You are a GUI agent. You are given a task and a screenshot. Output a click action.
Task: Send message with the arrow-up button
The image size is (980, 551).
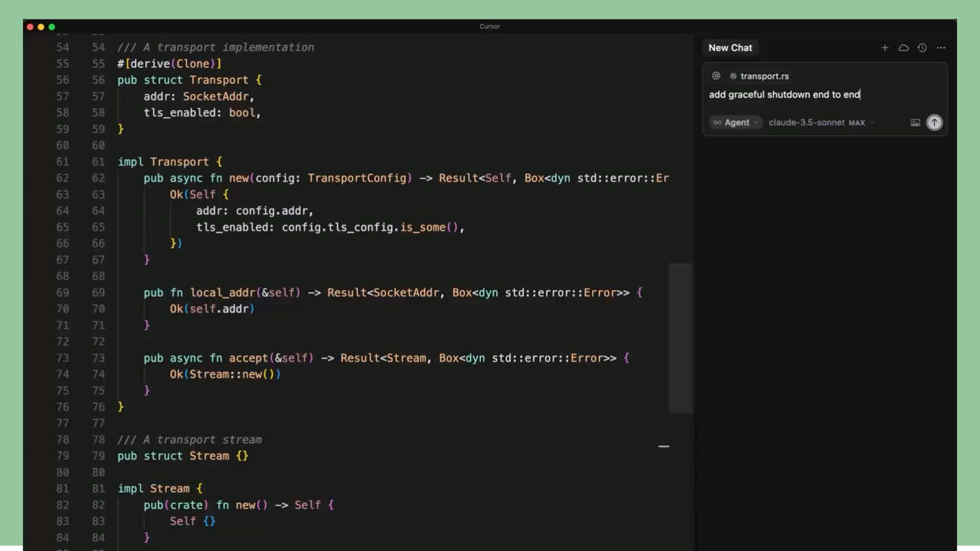pos(934,122)
